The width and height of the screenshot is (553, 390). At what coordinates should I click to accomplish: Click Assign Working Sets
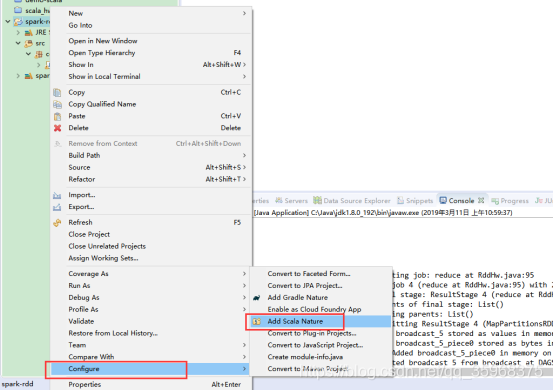(152, 258)
